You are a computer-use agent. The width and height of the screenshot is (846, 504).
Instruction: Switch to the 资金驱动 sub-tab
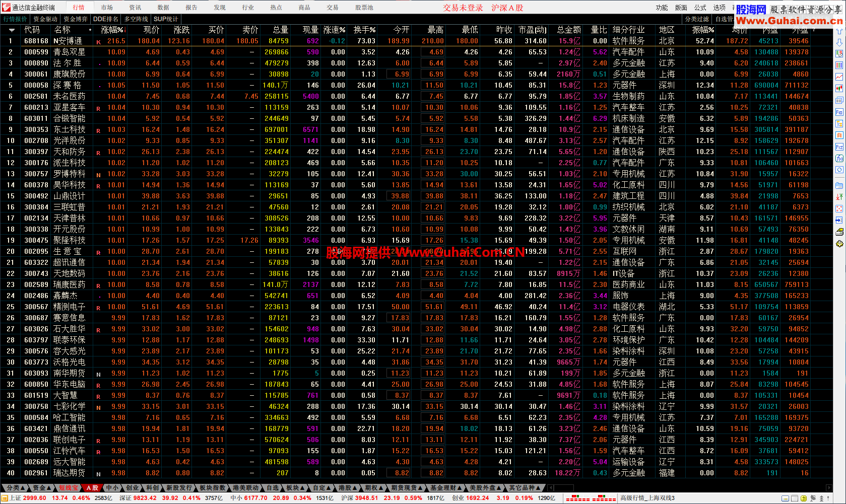(45, 19)
